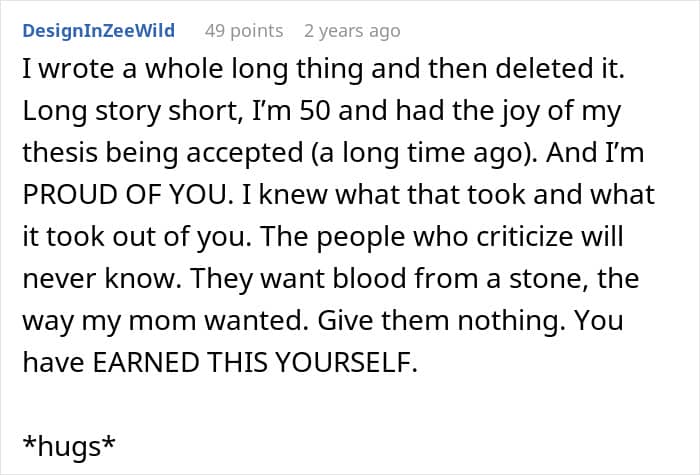The width and height of the screenshot is (700, 475).
Task: Click the words 'it took out of you'
Action: pyautogui.click(x=119, y=235)
